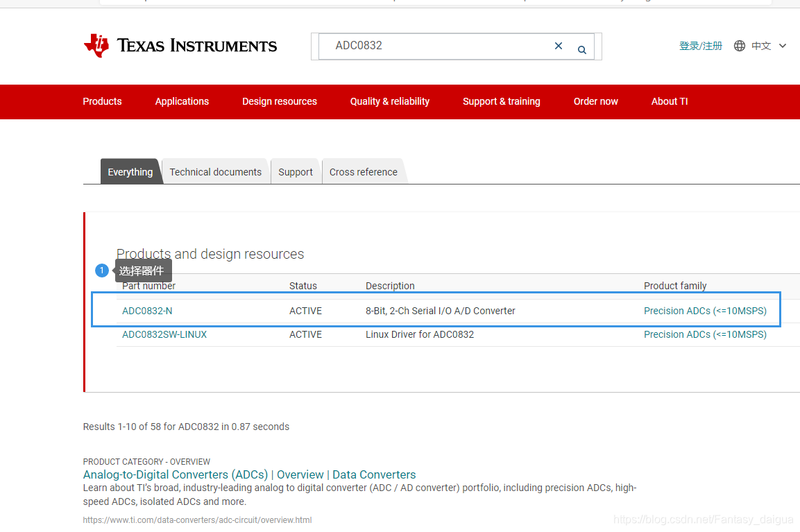The width and height of the screenshot is (800, 532).
Task: Open Analog-to-Digital Converters (ADCs) result link
Action: 175,474
